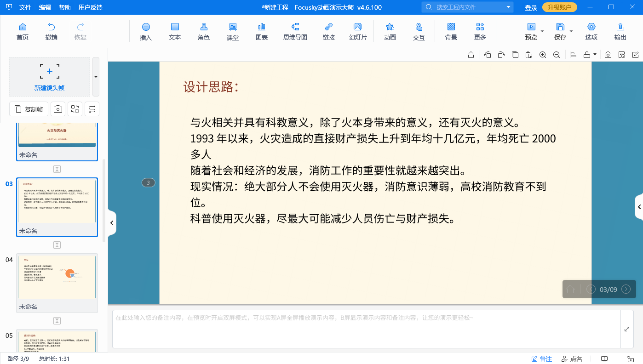The image size is (643, 364).
Task: Go to next frame in canvas navigator
Action: click(626, 289)
